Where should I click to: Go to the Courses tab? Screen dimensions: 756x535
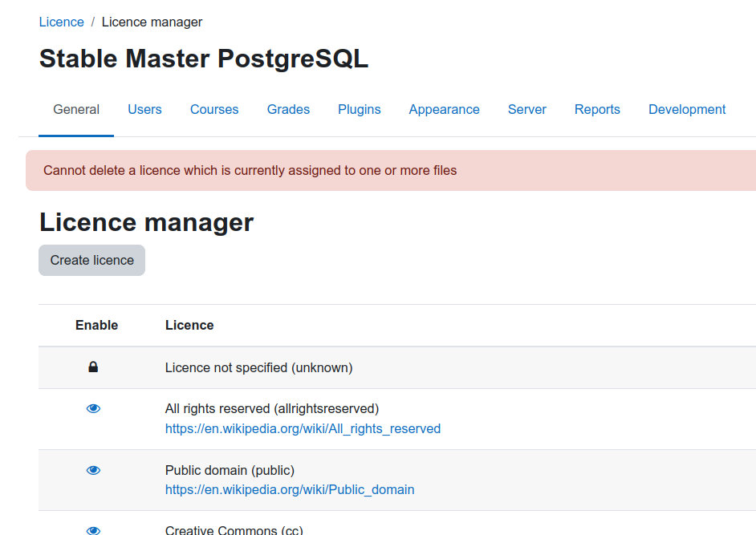214,109
